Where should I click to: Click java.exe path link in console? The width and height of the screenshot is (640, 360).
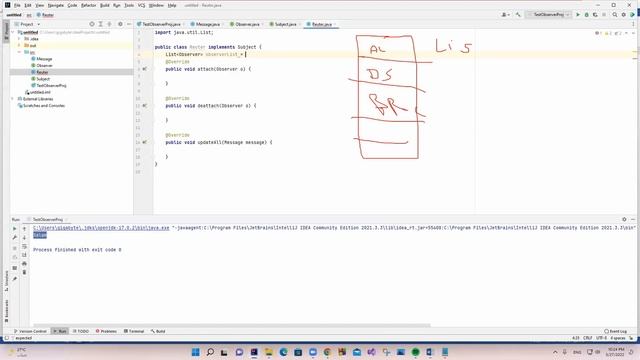(x=101, y=228)
